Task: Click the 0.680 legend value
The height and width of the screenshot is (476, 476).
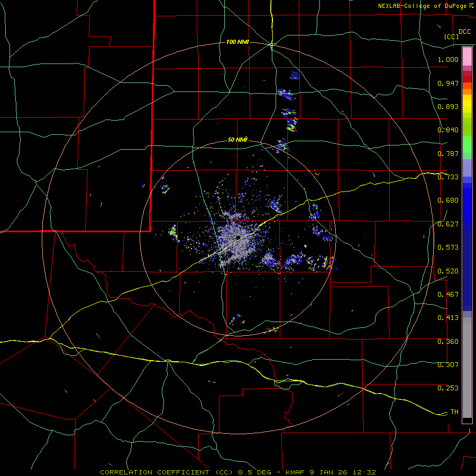Action: click(x=448, y=200)
